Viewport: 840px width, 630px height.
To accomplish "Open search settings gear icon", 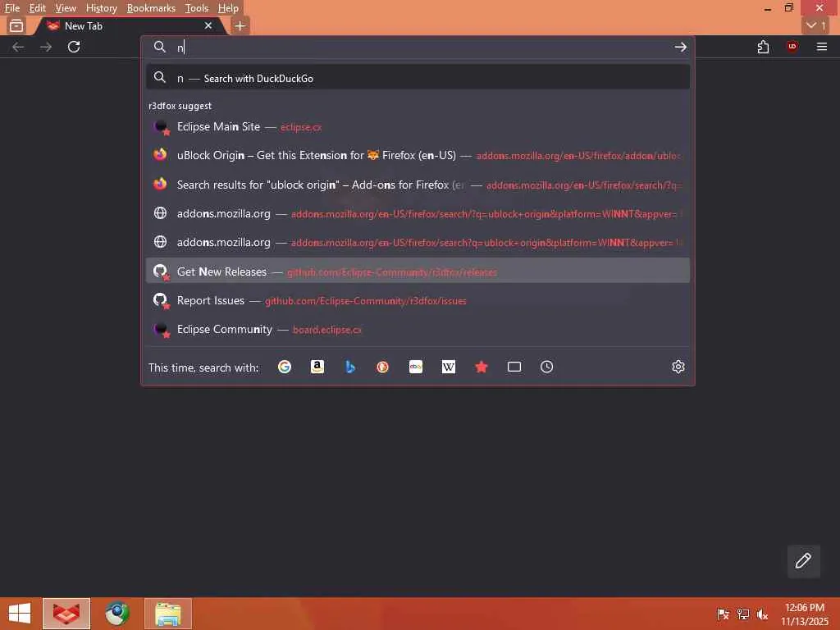I will pyautogui.click(x=678, y=367).
